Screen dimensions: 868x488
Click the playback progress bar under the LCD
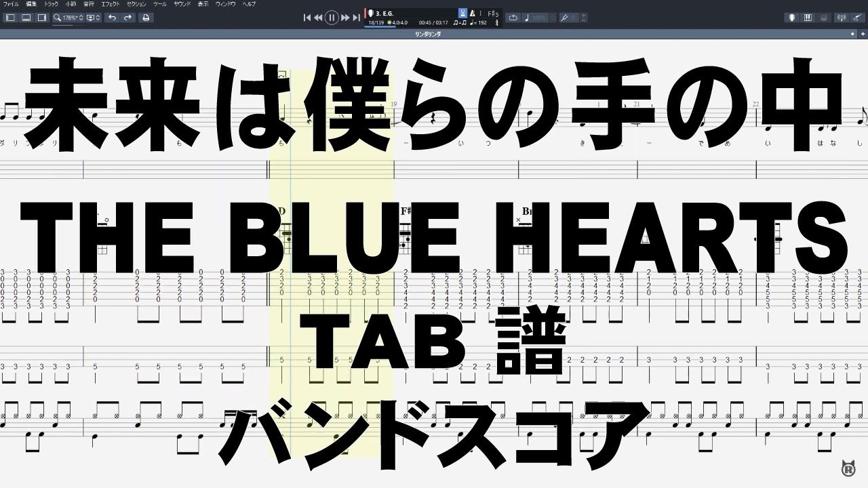pos(380,27)
